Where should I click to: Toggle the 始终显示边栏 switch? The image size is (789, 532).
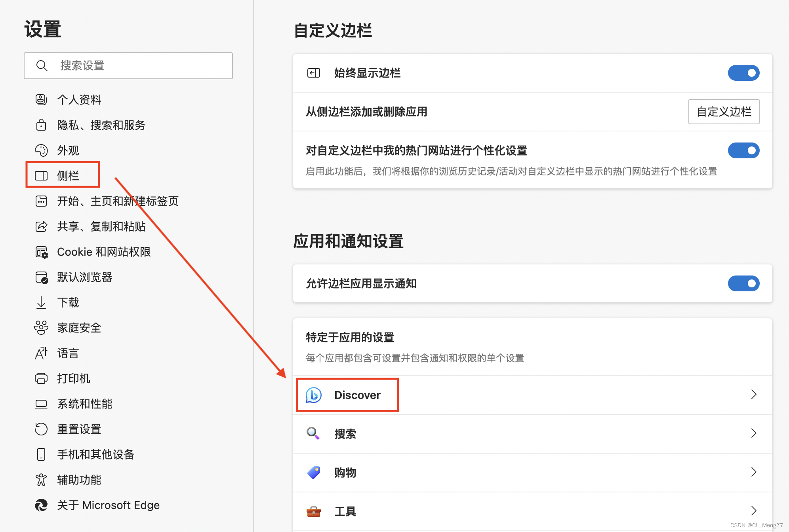point(743,73)
